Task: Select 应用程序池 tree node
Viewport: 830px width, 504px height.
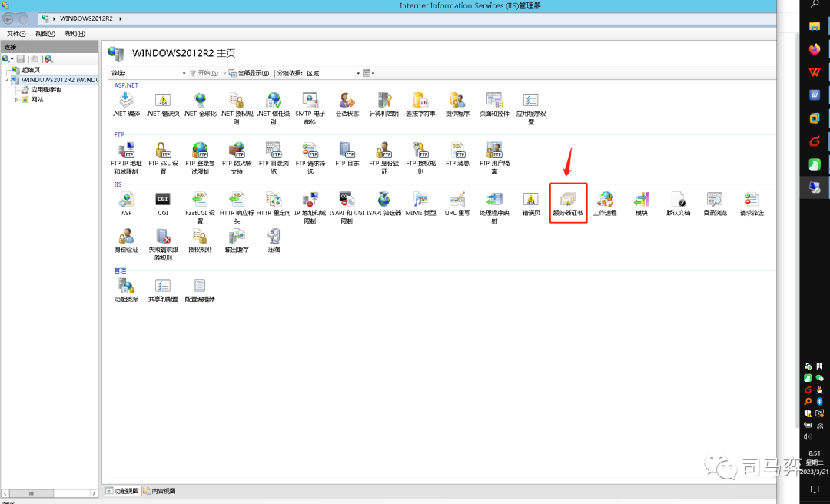Action: [46, 89]
